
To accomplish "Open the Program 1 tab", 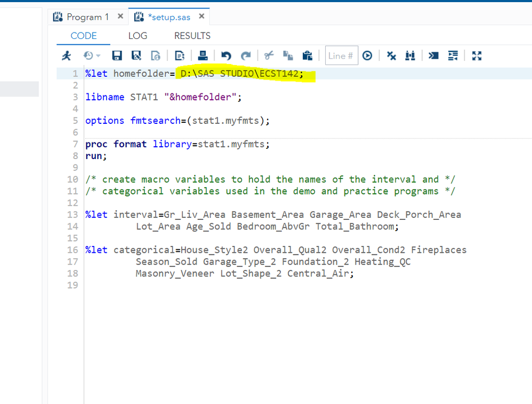I will click(82, 17).
